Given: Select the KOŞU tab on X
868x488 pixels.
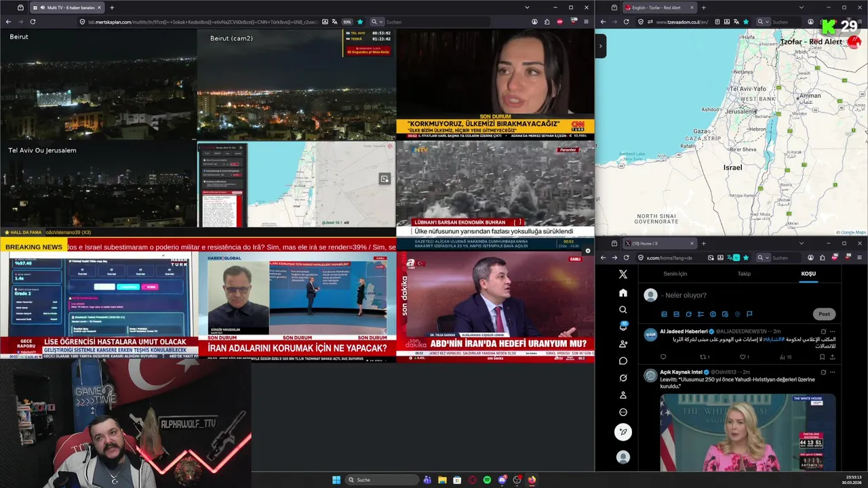Looking at the screenshot, I should [x=808, y=274].
